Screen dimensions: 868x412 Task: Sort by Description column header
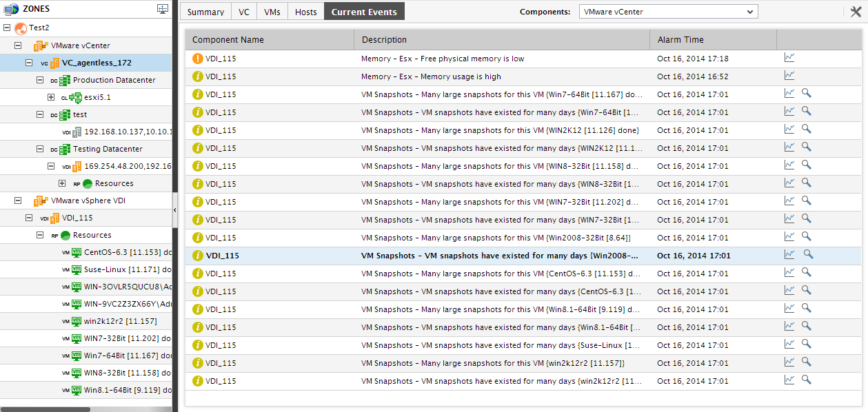502,40
